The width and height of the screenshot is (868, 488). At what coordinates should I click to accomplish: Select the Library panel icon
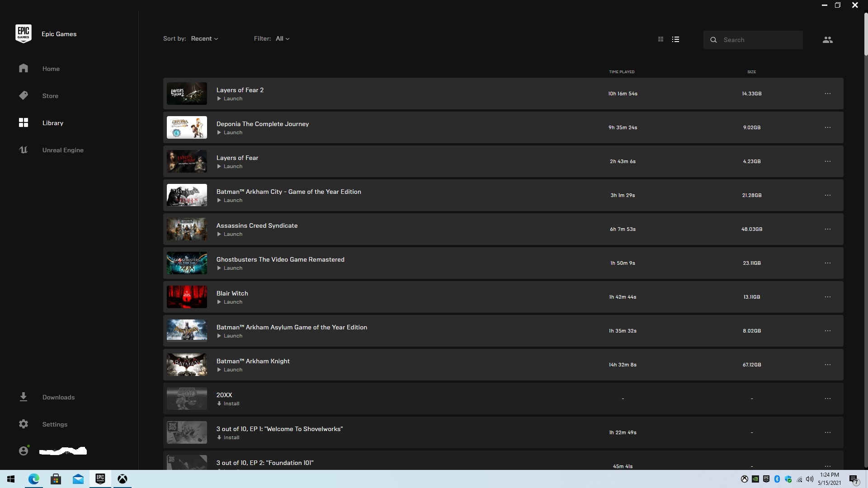(x=24, y=123)
